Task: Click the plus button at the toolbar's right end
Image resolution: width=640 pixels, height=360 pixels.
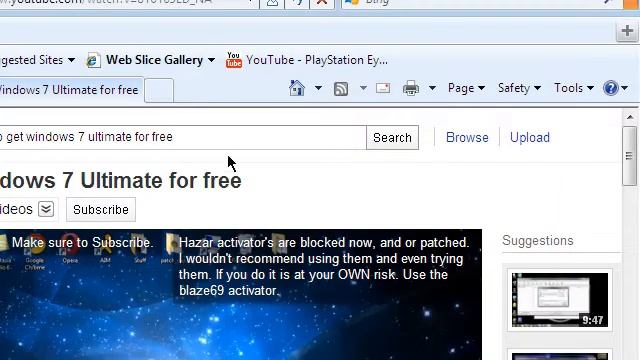Action: [627, 31]
